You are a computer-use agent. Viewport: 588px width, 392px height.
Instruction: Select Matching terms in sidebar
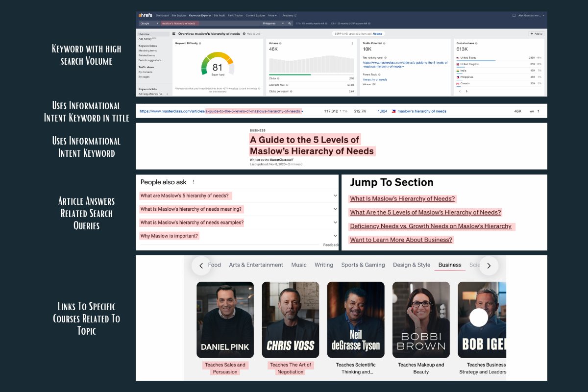pyautogui.click(x=147, y=50)
